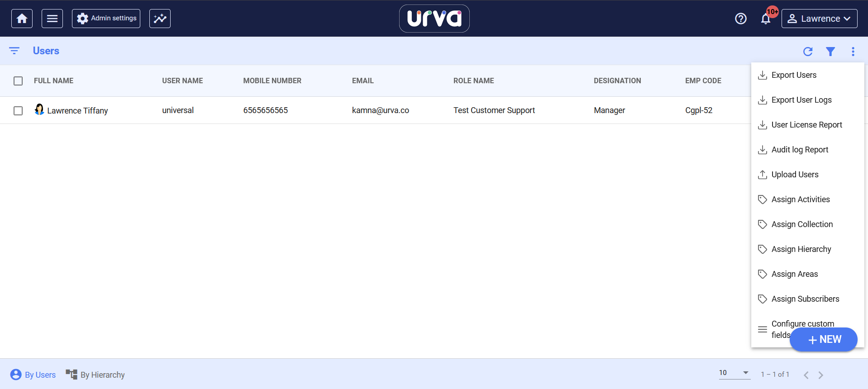The image size is (868, 389).
Task: Choose Export Users from the menu
Action: click(793, 75)
